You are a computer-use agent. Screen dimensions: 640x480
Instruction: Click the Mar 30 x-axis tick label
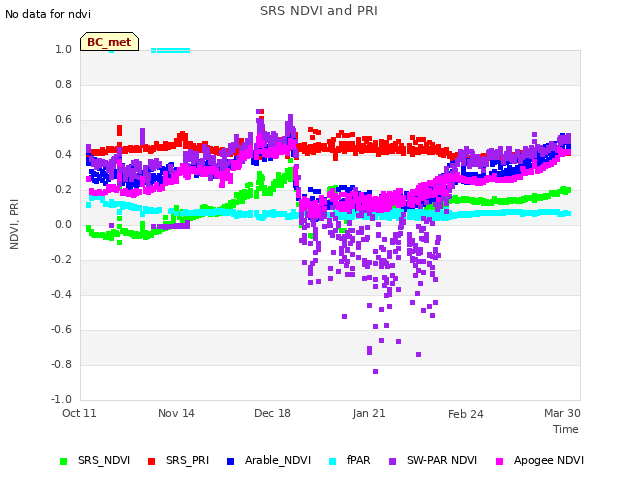pyautogui.click(x=562, y=413)
